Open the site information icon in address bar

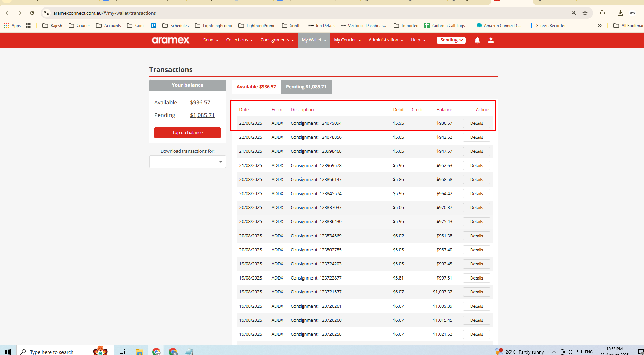(47, 13)
